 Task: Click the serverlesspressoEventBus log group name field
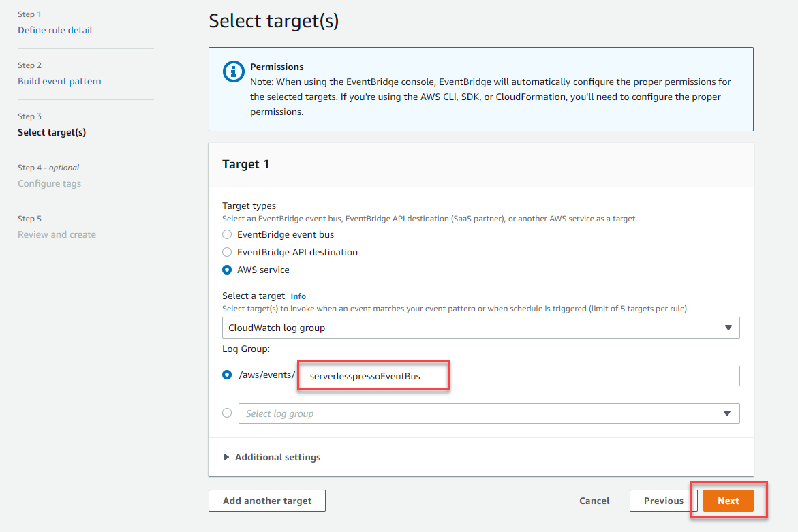(521, 377)
